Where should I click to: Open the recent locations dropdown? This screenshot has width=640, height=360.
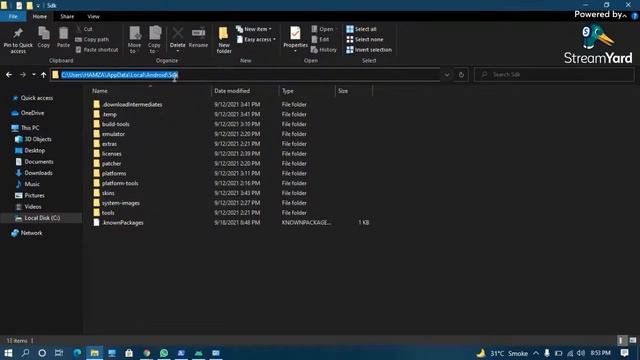[x=33, y=75]
